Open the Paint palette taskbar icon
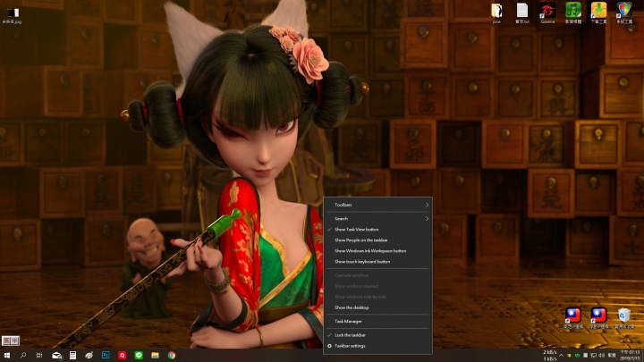 pyautogui.click(x=89, y=356)
